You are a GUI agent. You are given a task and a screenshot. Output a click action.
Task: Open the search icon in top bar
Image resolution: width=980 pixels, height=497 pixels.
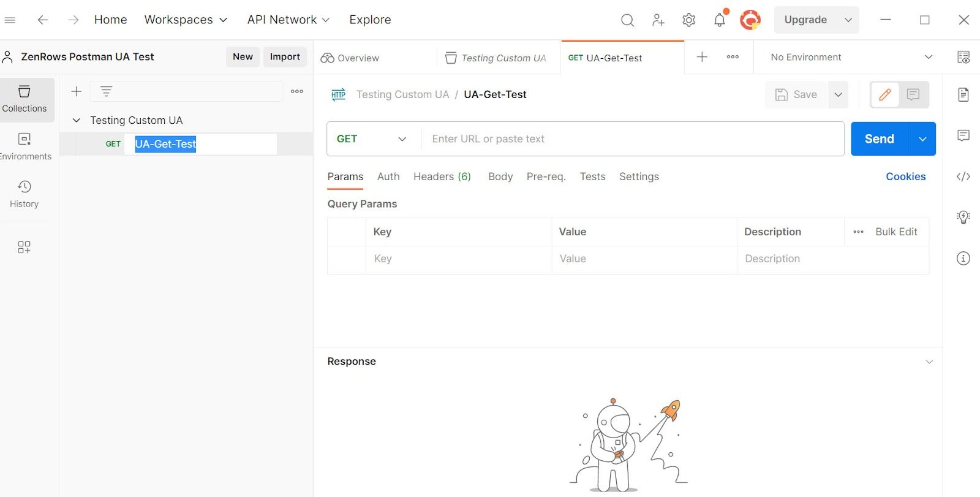pyautogui.click(x=627, y=20)
